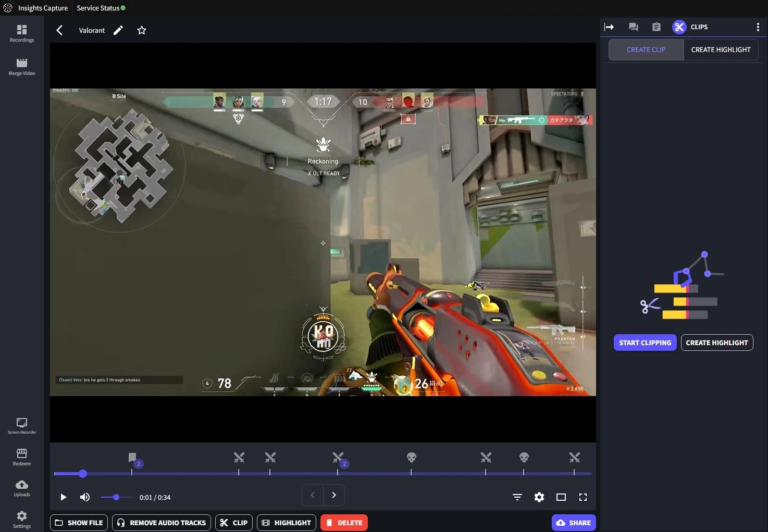Select the last crossed-swords marker
This screenshot has height=532, width=768.
click(x=575, y=458)
